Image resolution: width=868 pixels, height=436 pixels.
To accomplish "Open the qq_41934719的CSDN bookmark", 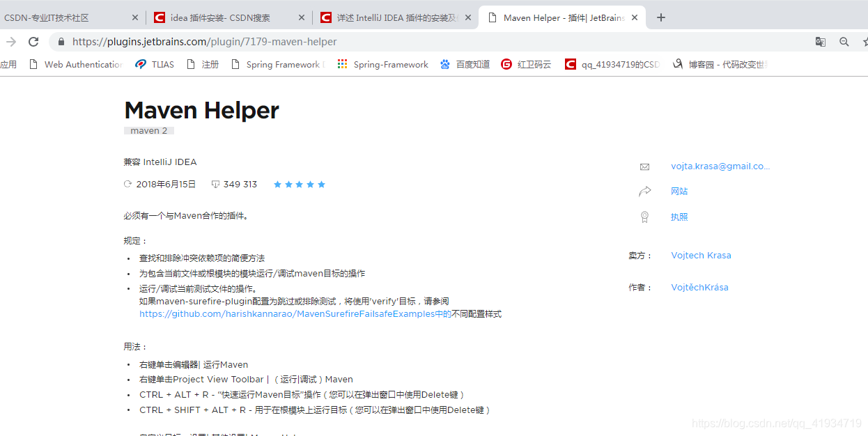I will point(612,64).
